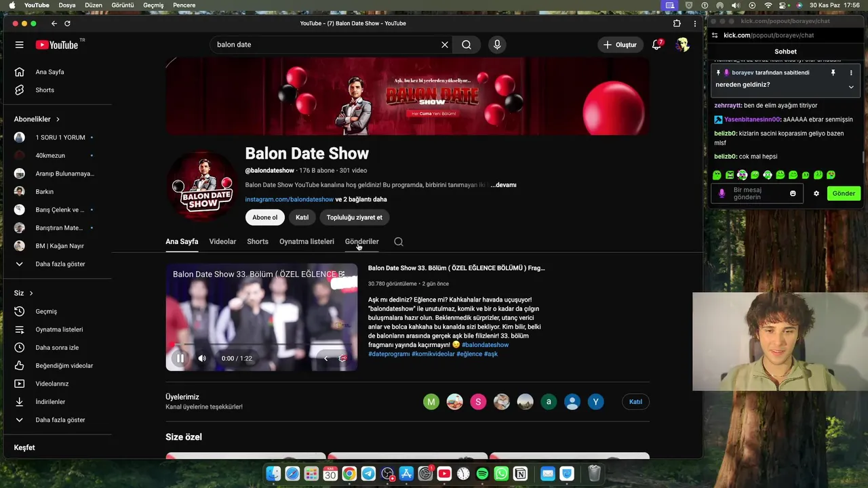Pause the channel trailer video
Screen dimensions: 868x488
click(x=180, y=359)
